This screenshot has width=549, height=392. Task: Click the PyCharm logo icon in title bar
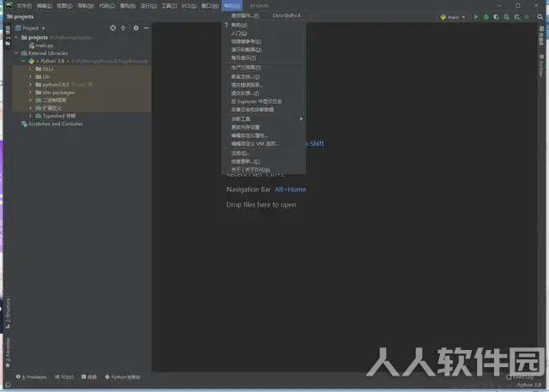9,5
